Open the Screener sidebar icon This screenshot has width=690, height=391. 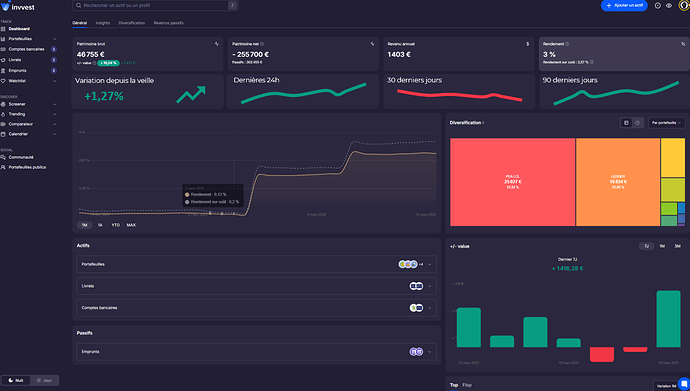tap(3, 104)
